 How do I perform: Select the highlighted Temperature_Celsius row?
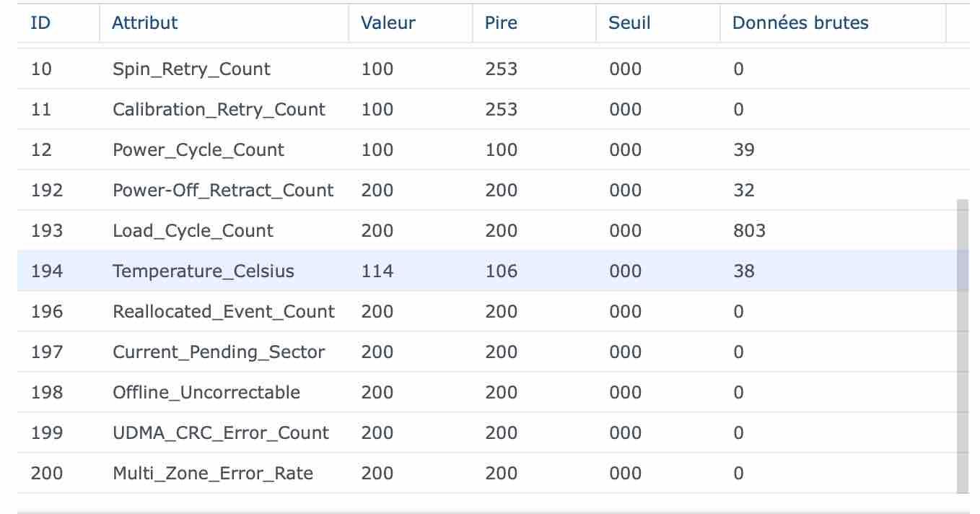click(x=487, y=271)
